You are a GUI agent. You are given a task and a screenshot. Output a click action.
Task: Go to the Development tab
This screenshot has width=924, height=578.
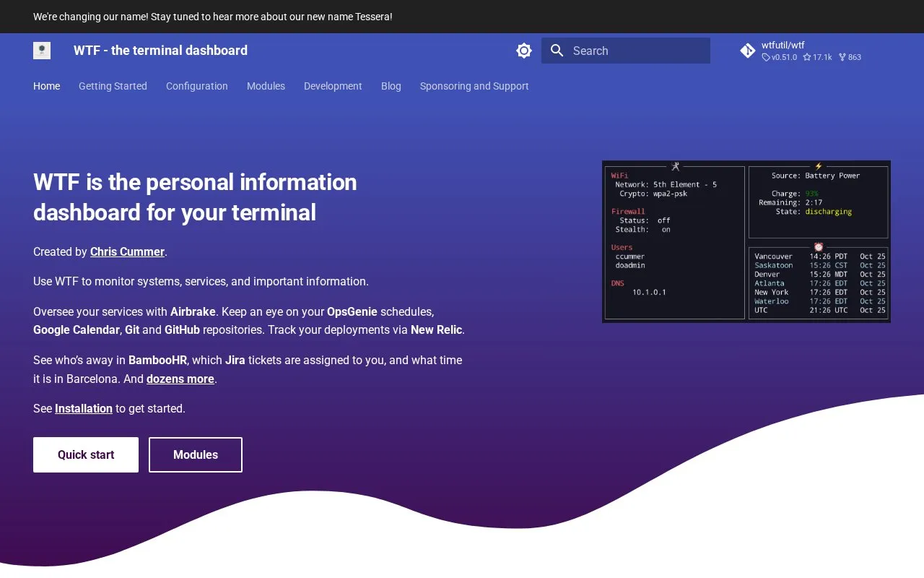pos(333,86)
